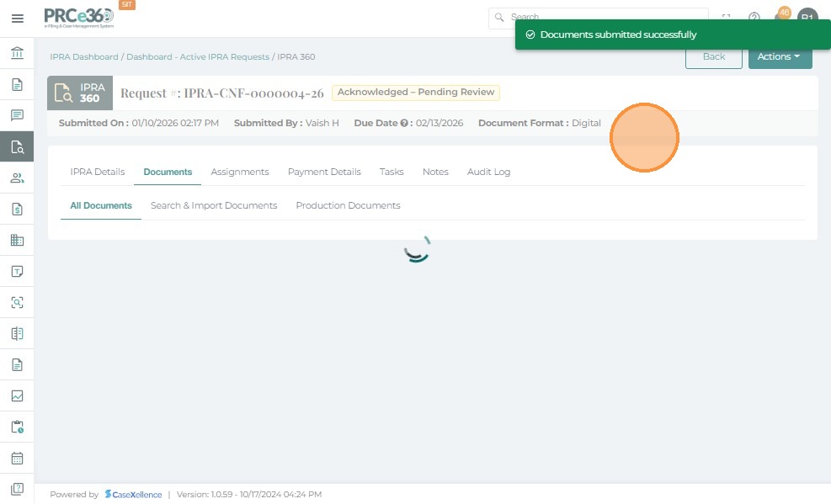Open the scan-search sidebar icon
Image resolution: width=831 pixels, height=504 pixels.
click(x=17, y=302)
